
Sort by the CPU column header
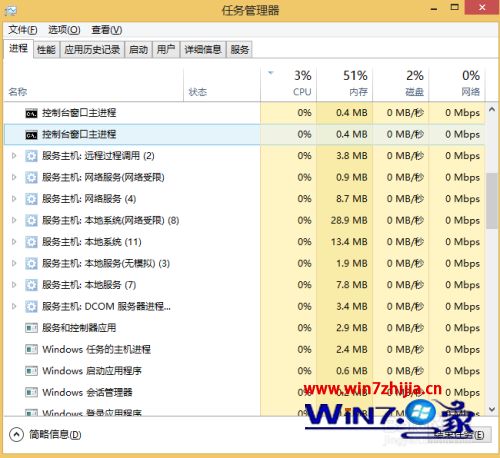click(288, 84)
